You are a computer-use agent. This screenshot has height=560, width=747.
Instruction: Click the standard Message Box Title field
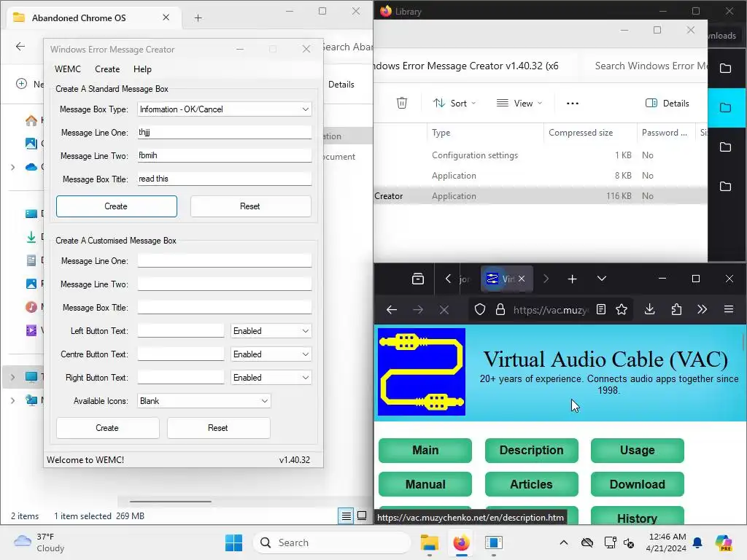(x=225, y=179)
